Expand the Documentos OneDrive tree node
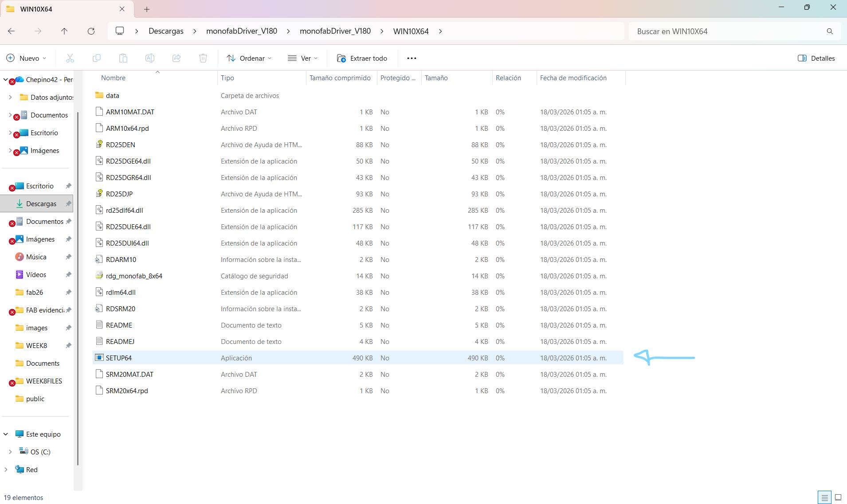 (x=10, y=115)
